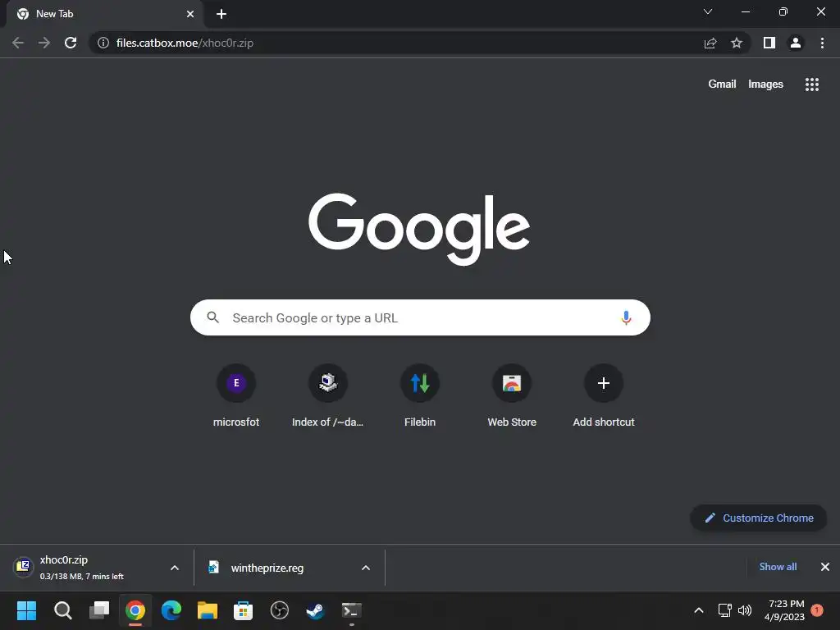
Task: Start voice search with microphone icon
Action: click(x=626, y=317)
